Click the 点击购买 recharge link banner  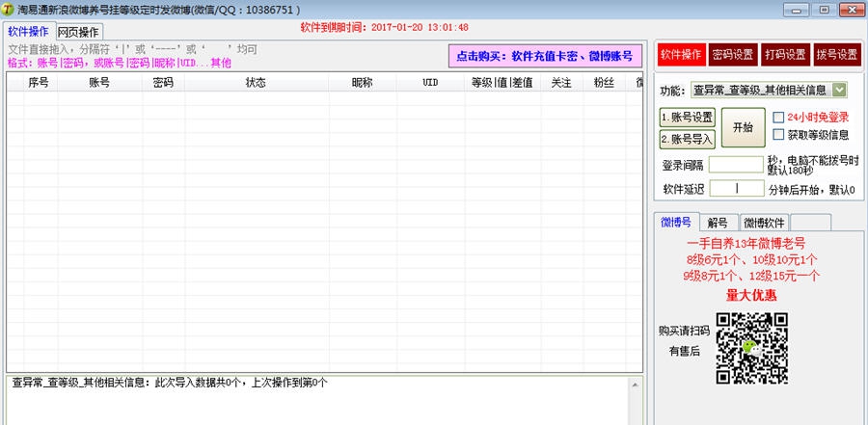(545, 56)
